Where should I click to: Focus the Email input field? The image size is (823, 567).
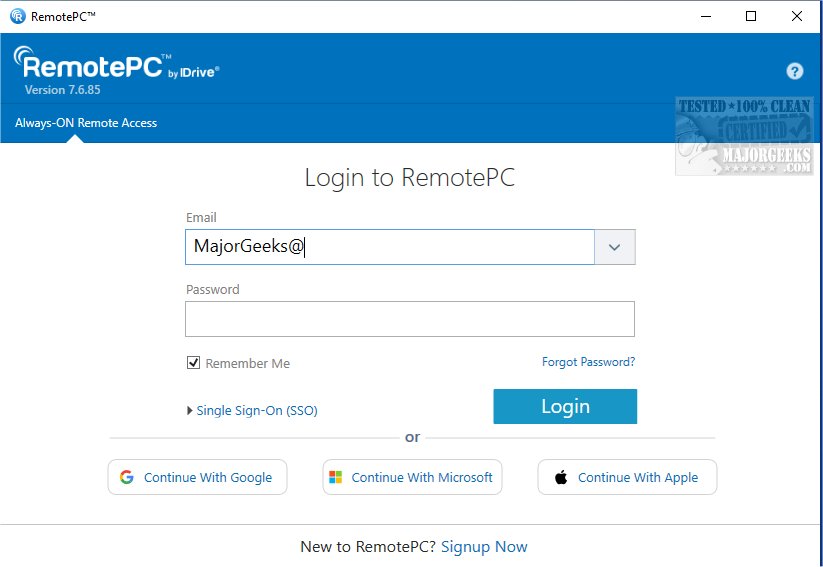coord(390,247)
